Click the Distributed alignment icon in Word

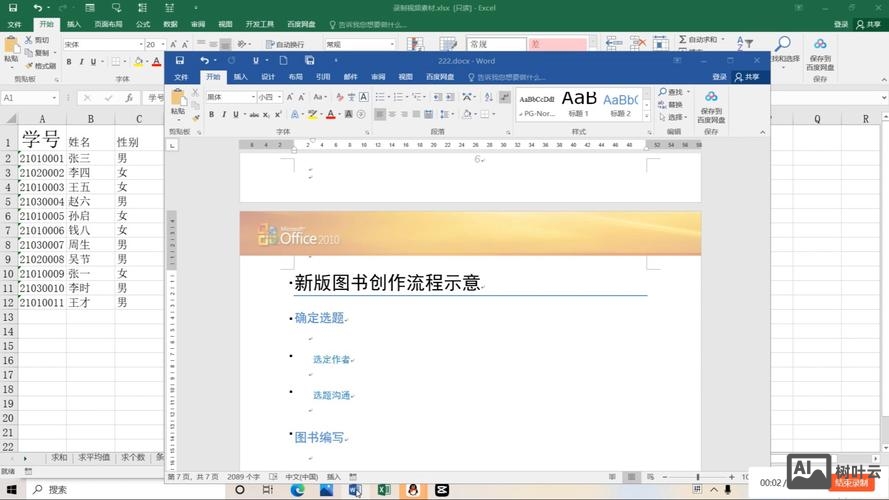[x=429, y=115]
